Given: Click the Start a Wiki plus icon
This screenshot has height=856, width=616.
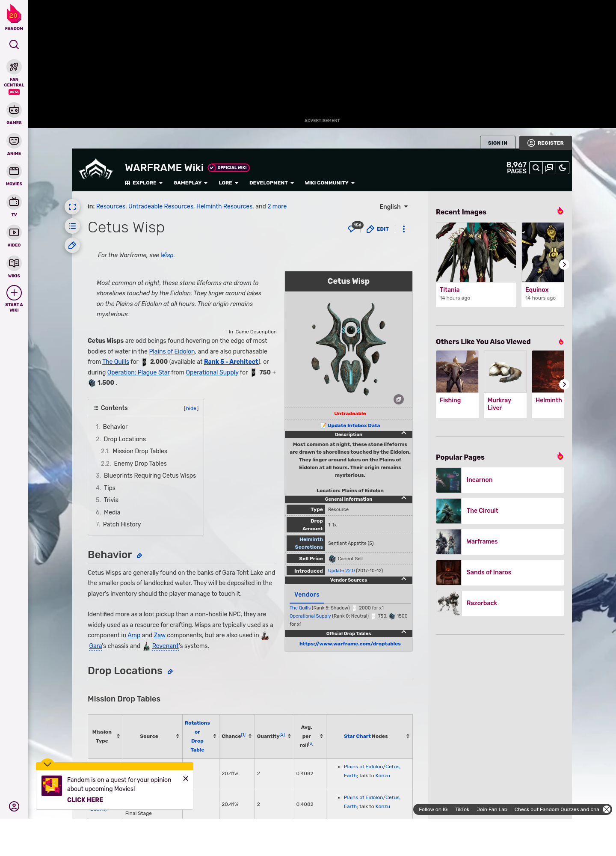Looking at the screenshot, I should (14, 293).
